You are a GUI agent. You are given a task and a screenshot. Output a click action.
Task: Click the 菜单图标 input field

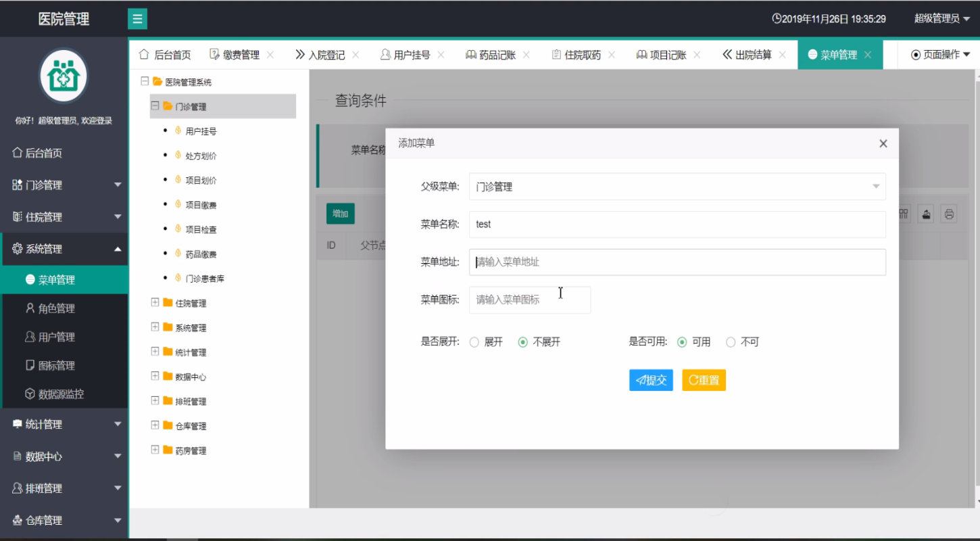tap(530, 300)
